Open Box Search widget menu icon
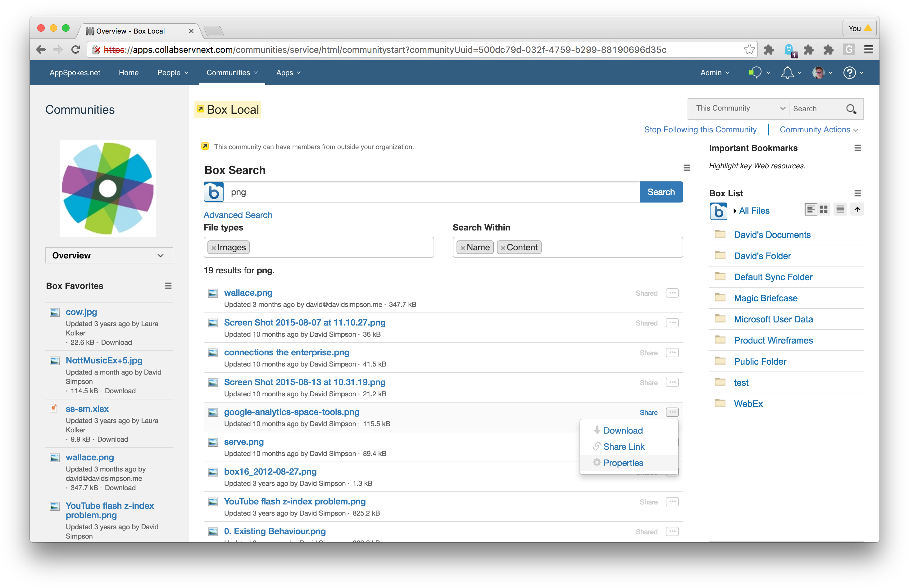Viewport: 909px width, 588px height. [x=687, y=168]
